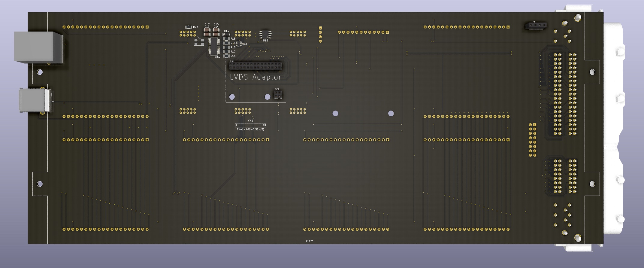Select the D14 diode
The height and width of the screenshot is (268, 644).
pyautogui.click(x=226, y=34)
